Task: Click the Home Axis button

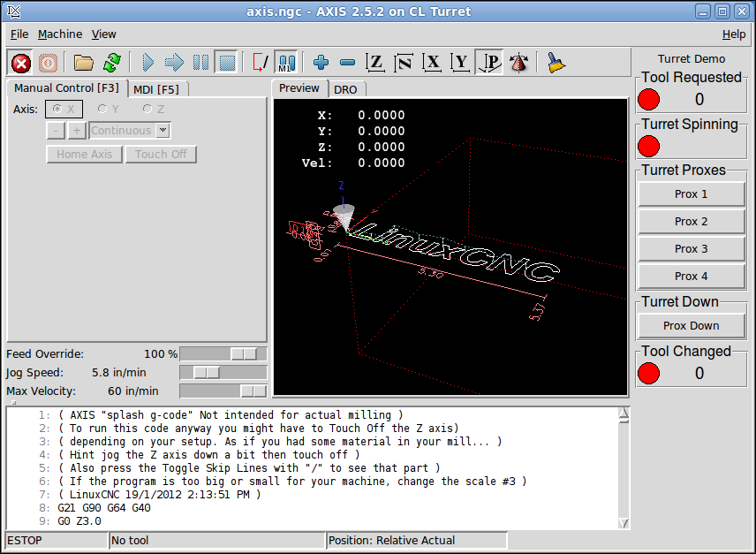Action: click(85, 155)
